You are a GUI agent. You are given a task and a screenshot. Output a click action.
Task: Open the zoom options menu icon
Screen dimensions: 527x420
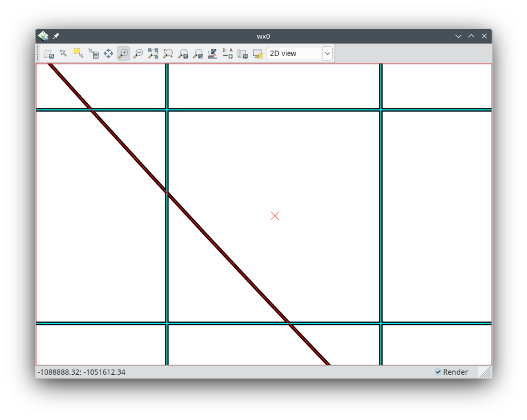click(x=198, y=54)
